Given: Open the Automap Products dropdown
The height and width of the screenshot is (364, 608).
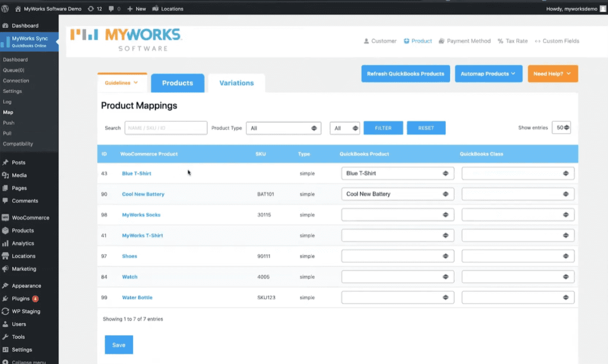Looking at the screenshot, I should 488,74.
